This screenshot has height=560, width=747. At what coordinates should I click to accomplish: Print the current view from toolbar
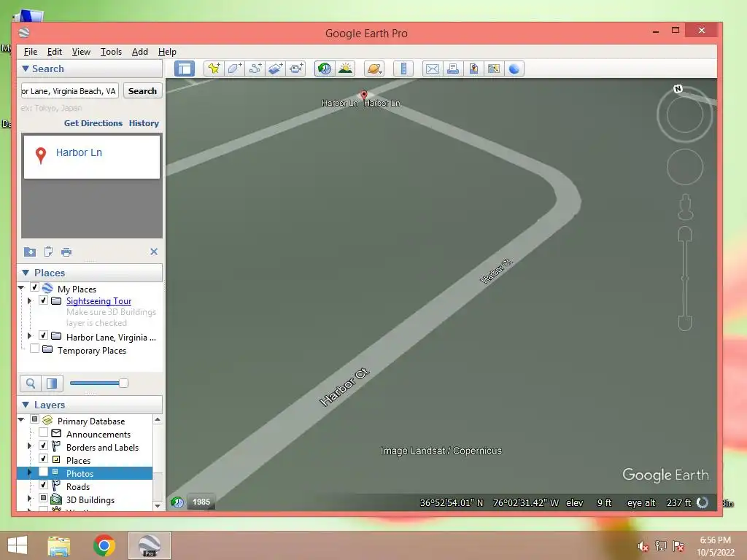(452, 69)
